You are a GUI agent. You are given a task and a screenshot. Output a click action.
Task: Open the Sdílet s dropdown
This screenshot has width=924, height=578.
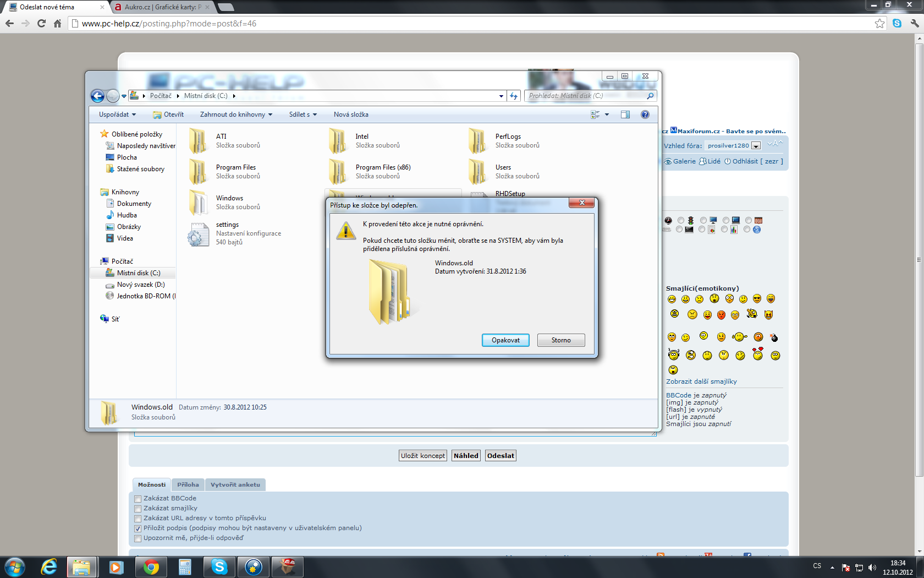303,114
